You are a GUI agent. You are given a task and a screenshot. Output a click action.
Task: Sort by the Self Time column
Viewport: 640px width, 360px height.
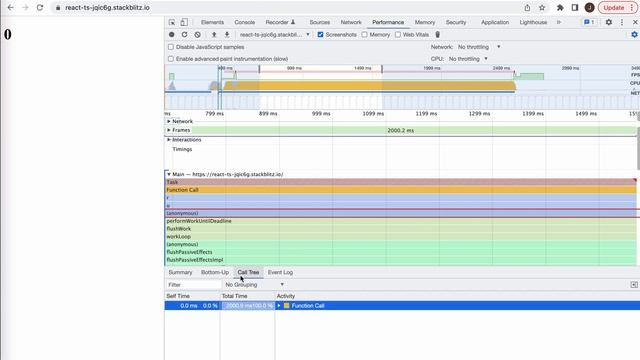tap(192, 296)
